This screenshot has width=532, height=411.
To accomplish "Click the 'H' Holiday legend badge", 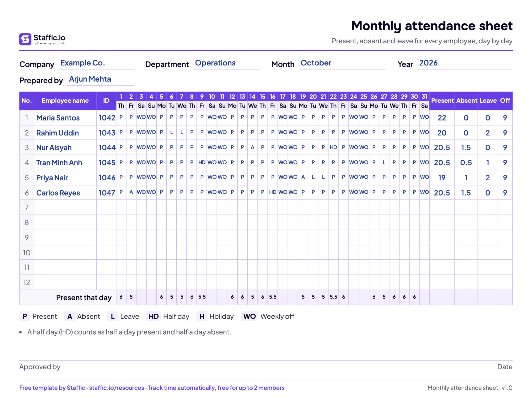I will pos(202,317).
